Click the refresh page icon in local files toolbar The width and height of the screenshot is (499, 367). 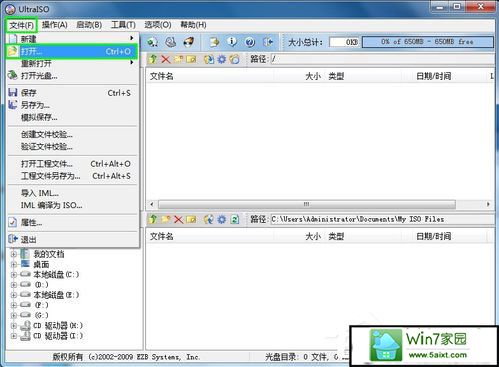(x=235, y=219)
